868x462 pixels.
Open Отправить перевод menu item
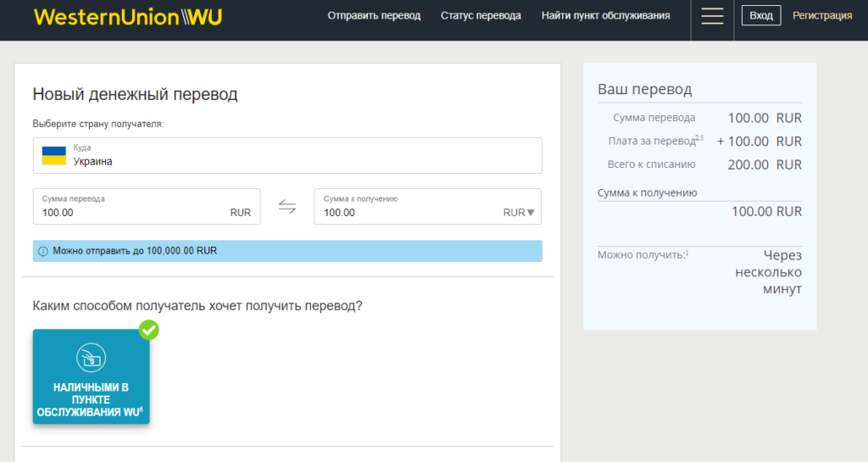click(374, 15)
